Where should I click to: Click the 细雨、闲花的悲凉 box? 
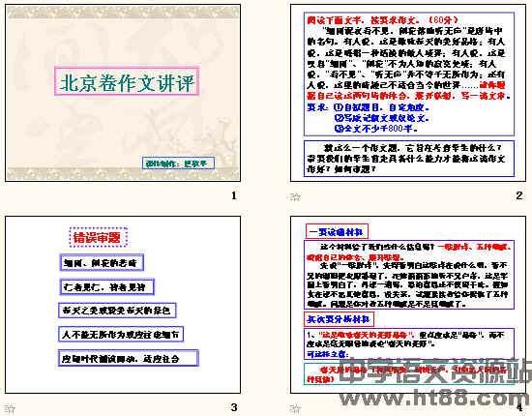click(x=102, y=262)
